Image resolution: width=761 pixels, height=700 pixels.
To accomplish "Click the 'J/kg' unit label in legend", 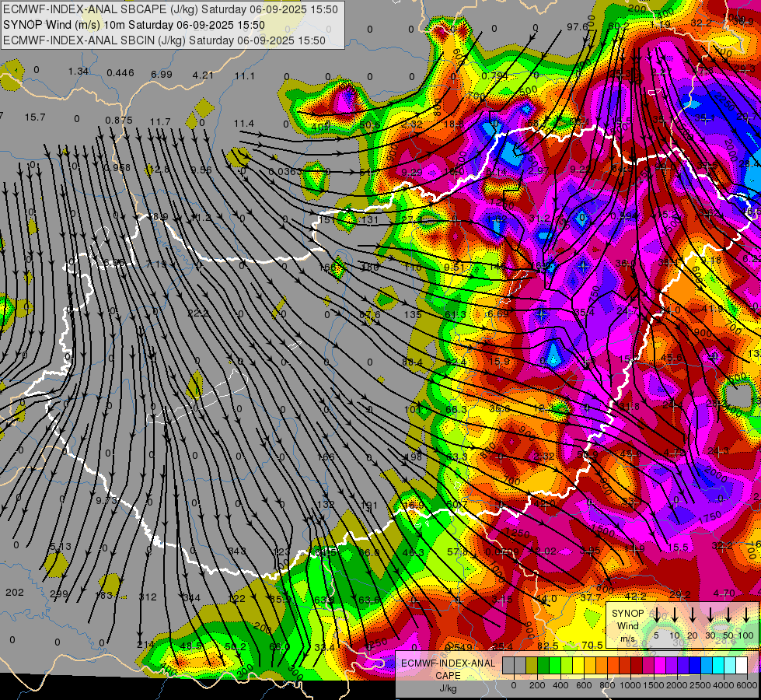I will [x=448, y=688].
